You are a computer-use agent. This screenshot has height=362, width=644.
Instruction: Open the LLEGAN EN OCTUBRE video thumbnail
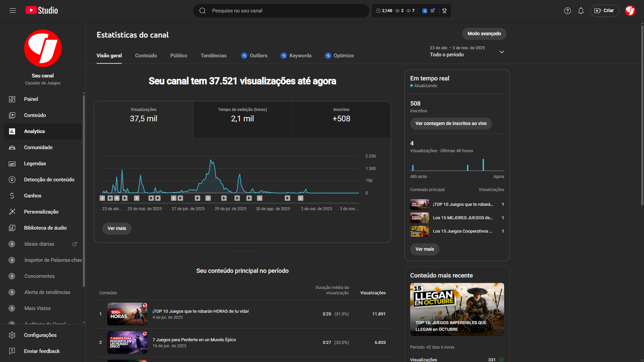point(457,309)
